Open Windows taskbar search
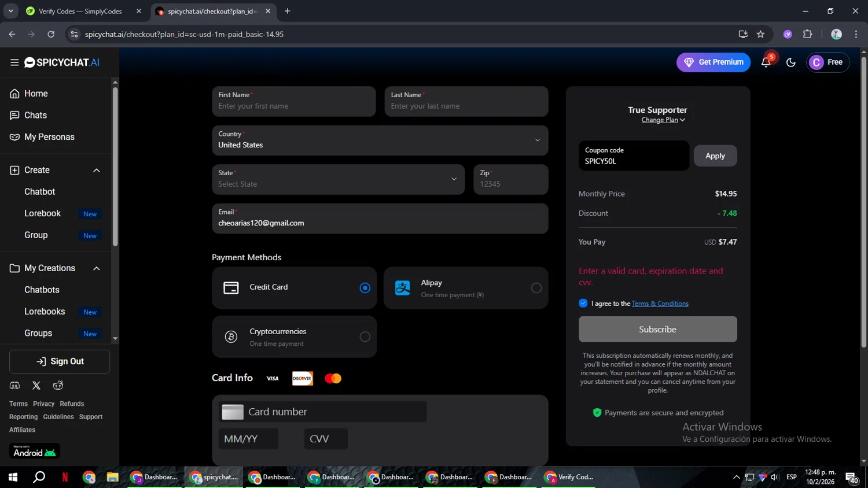This screenshot has height=488, width=868. pos(39,477)
